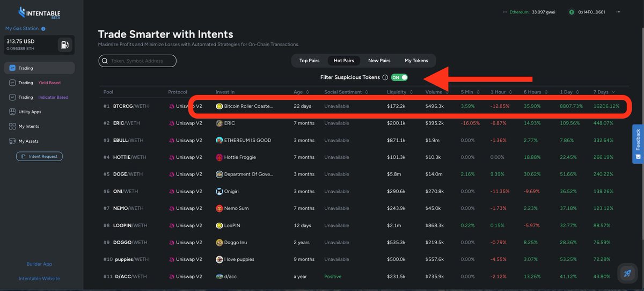This screenshot has height=291, width=644.
Task: Select the Hot Pairs tab
Action: tap(344, 61)
